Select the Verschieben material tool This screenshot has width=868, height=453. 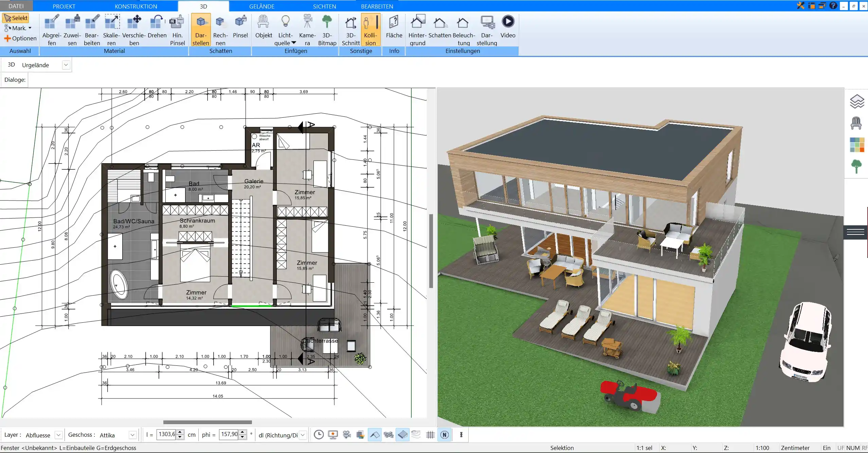click(134, 30)
